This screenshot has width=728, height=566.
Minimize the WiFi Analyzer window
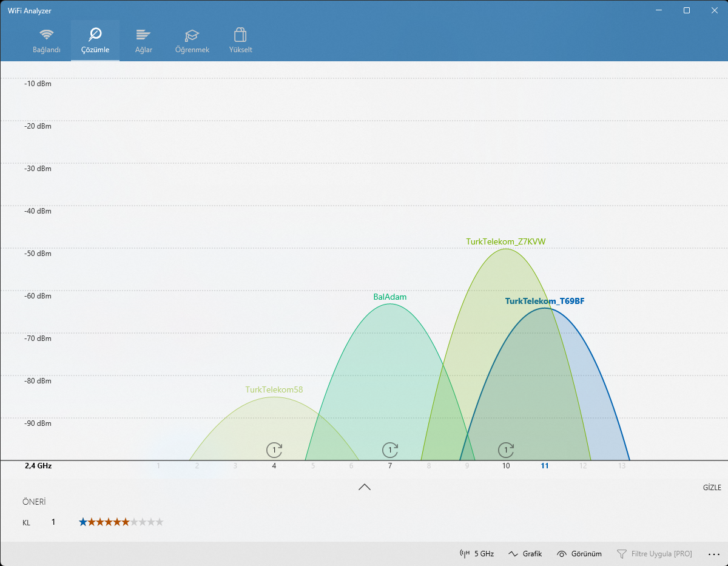click(659, 10)
